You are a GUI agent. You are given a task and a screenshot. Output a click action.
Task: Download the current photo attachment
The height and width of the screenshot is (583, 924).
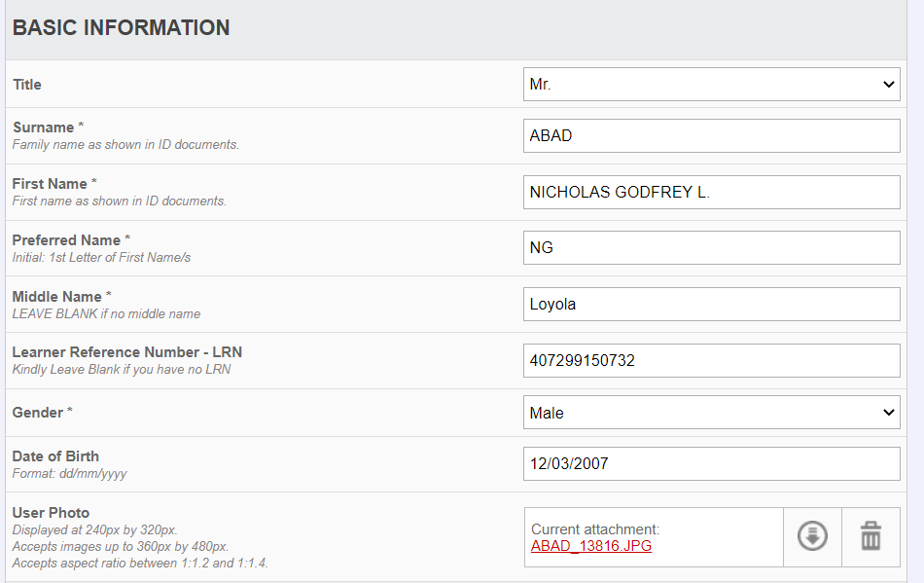pos(812,536)
